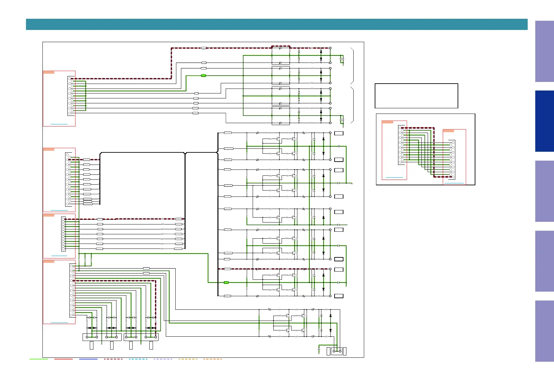The height and width of the screenshot is (392, 554).
Task: Open the middle purple side tab
Action: click(x=544, y=191)
